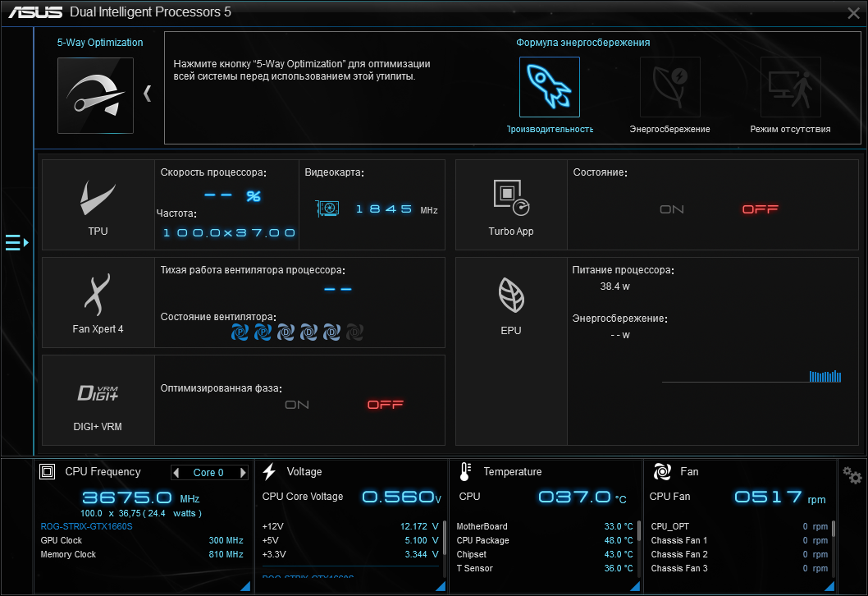
Task: Click the Chassis Fan 2 row
Action: (x=739, y=554)
